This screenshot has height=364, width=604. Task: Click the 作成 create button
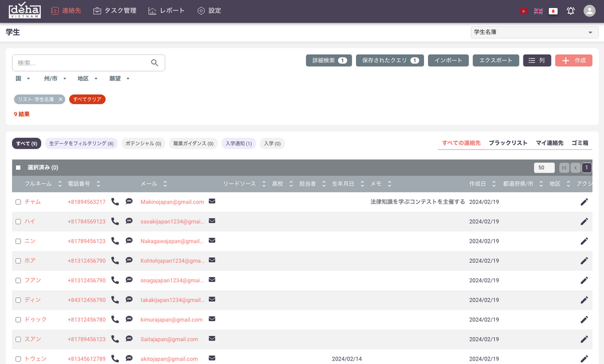pyautogui.click(x=573, y=61)
